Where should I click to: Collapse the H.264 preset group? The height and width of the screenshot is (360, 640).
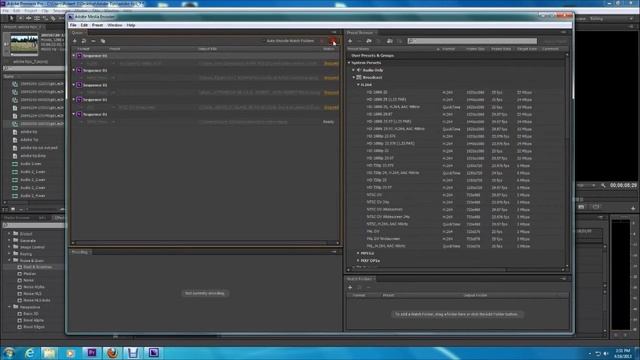358,84
